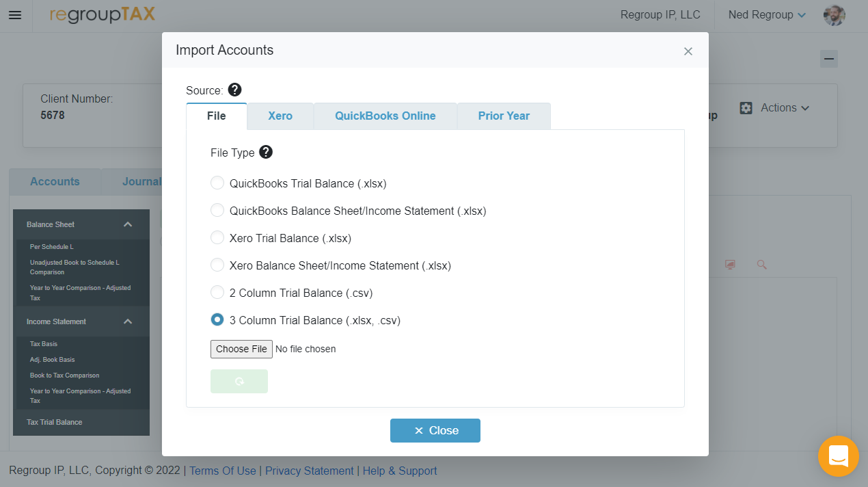Click the Choose File button
Screen dimensions: 868x487
pyautogui.click(x=241, y=349)
